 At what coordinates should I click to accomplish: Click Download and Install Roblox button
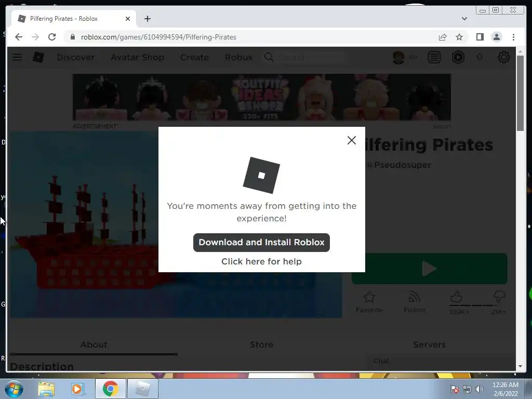click(x=261, y=242)
